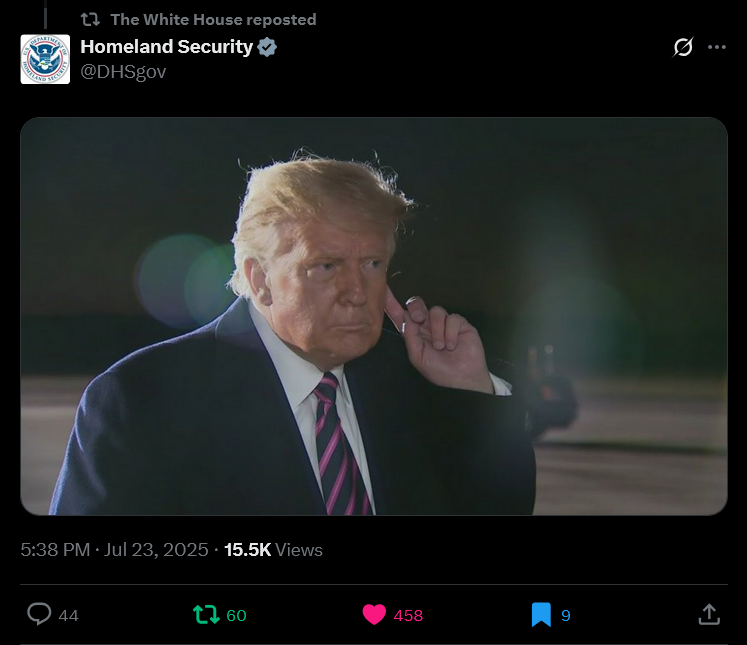The image size is (747, 645).
Task: Click the bookmark count 9
Action: tap(566, 615)
